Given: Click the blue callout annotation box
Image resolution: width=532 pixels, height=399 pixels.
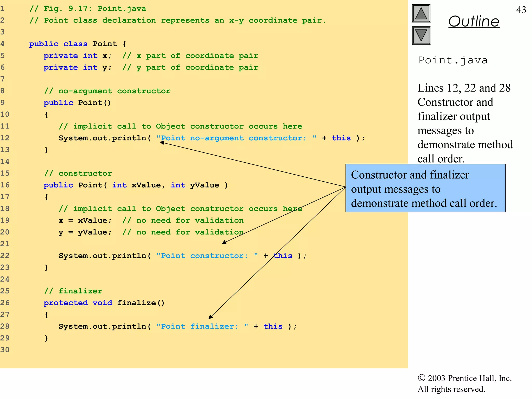Looking at the screenshot, I should (x=425, y=188).
